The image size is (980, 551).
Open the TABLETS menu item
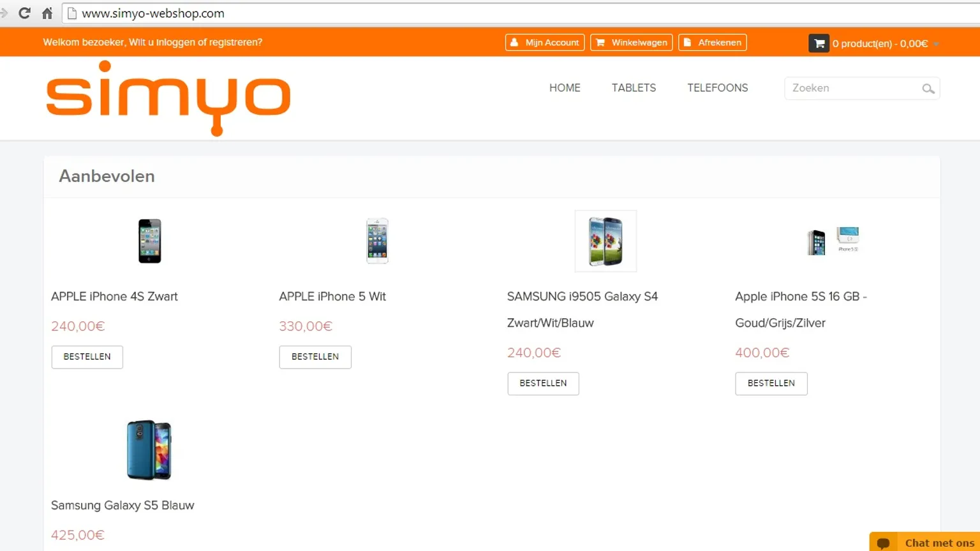[634, 88]
